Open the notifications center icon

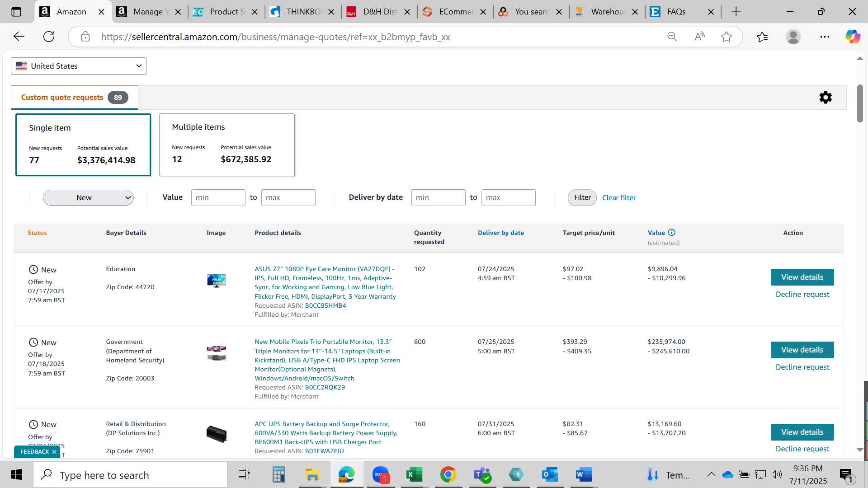click(x=846, y=475)
